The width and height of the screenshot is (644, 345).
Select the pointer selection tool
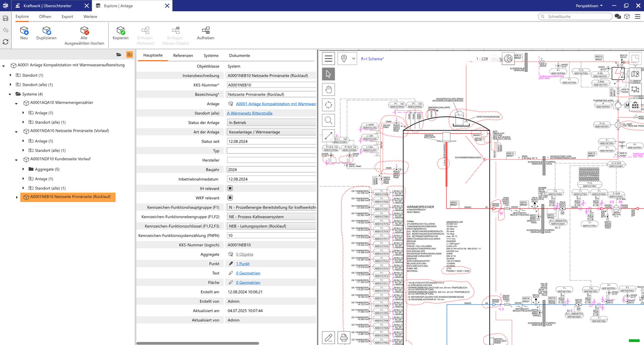328,74
